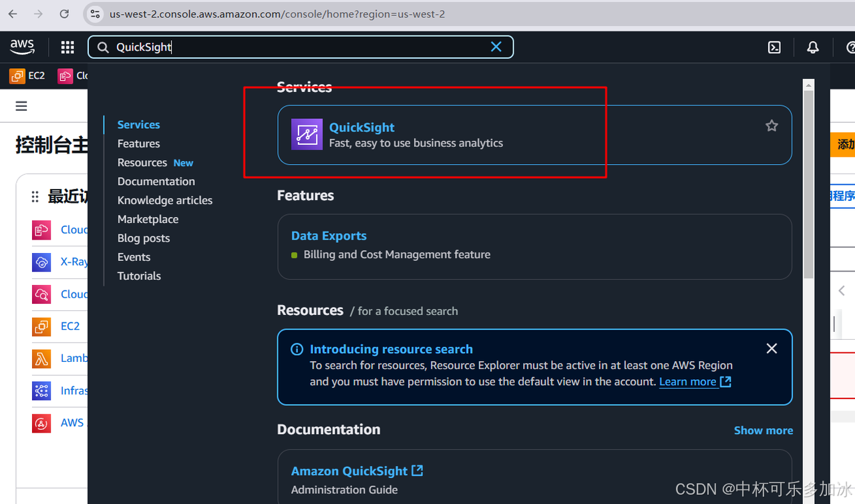Screen dimensions: 855x504
Task: Dismiss the resource search info banner
Action: pos(772,348)
